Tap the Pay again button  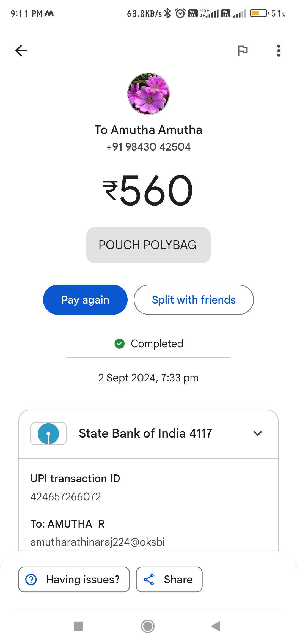coord(85,300)
